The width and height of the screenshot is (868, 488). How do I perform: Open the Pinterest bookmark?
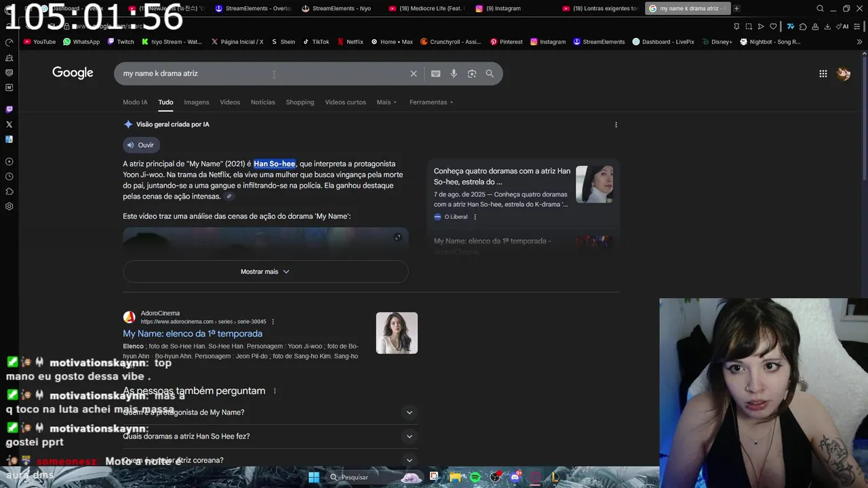(506, 42)
